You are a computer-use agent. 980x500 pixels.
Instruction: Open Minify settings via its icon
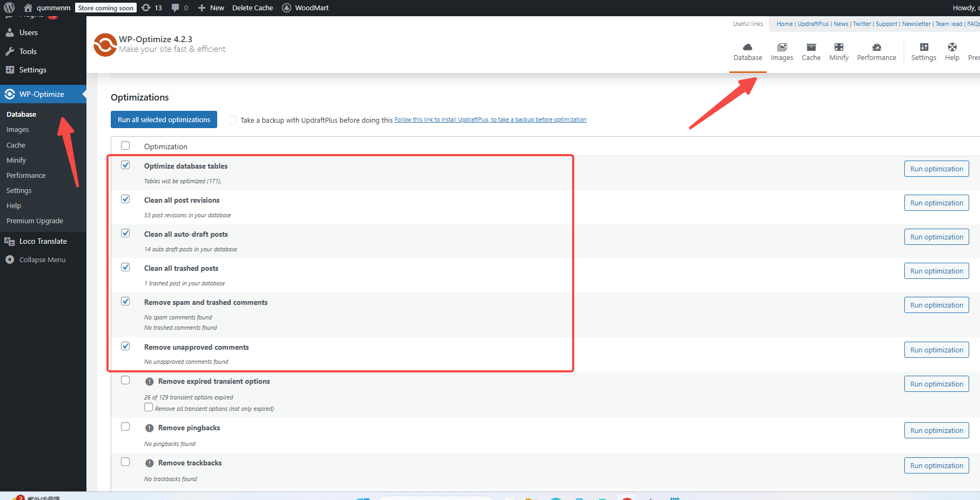838,51
